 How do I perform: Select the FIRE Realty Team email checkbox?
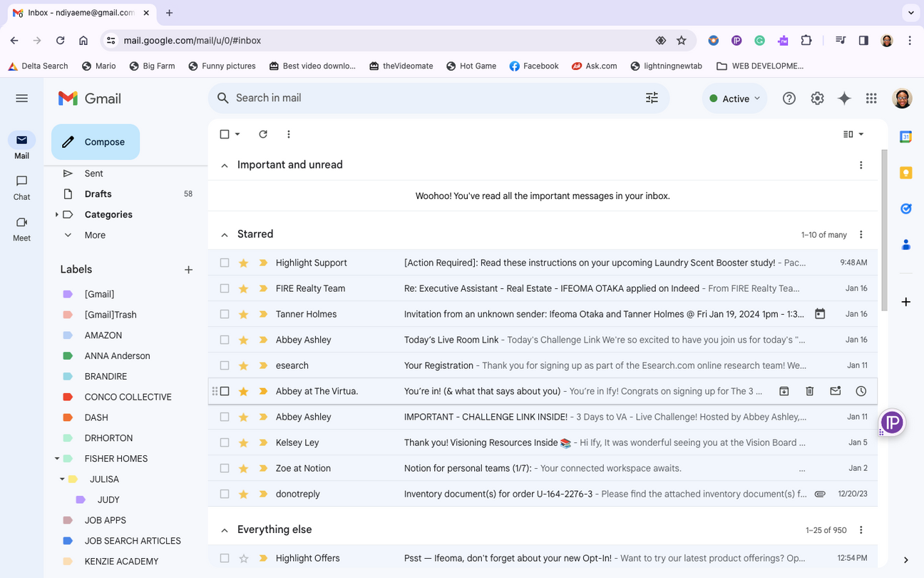tap(225, 288)
